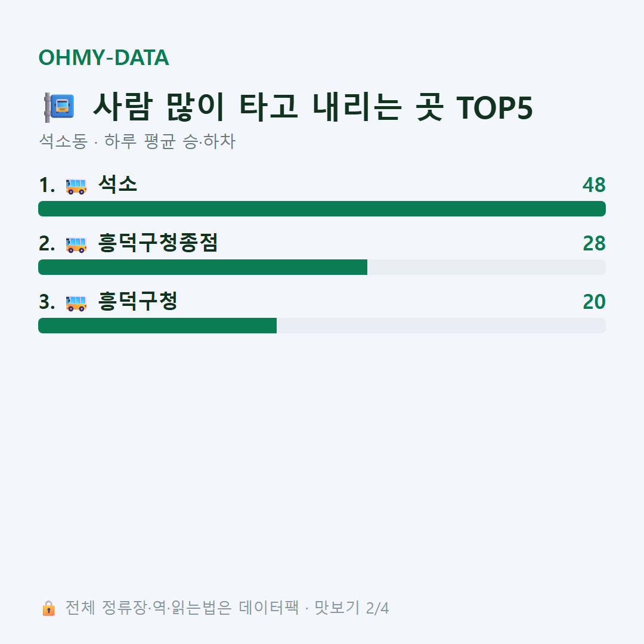Click the bus stop sign icon in title

(x=60, y=107)
